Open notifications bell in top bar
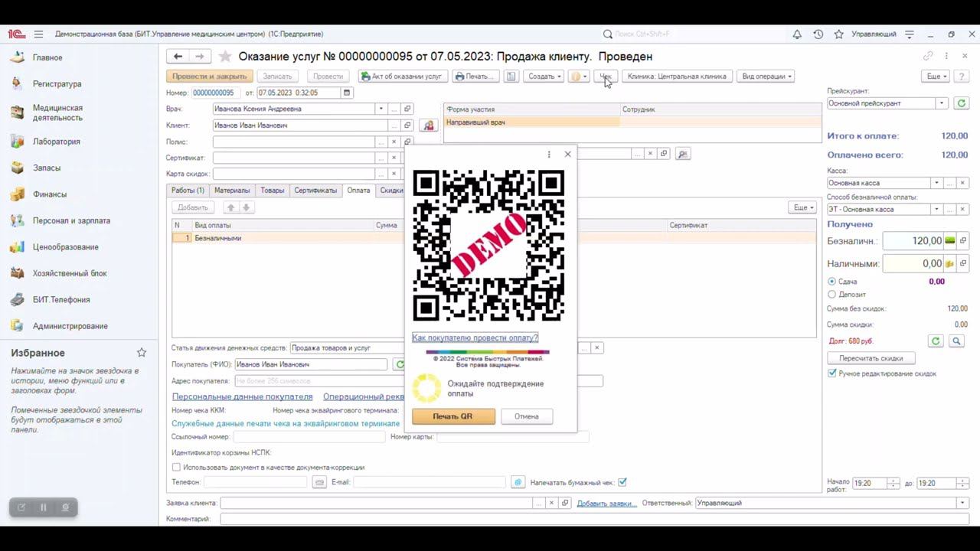The height and width of the screenshot is (551, 980). tap(797, 34)
